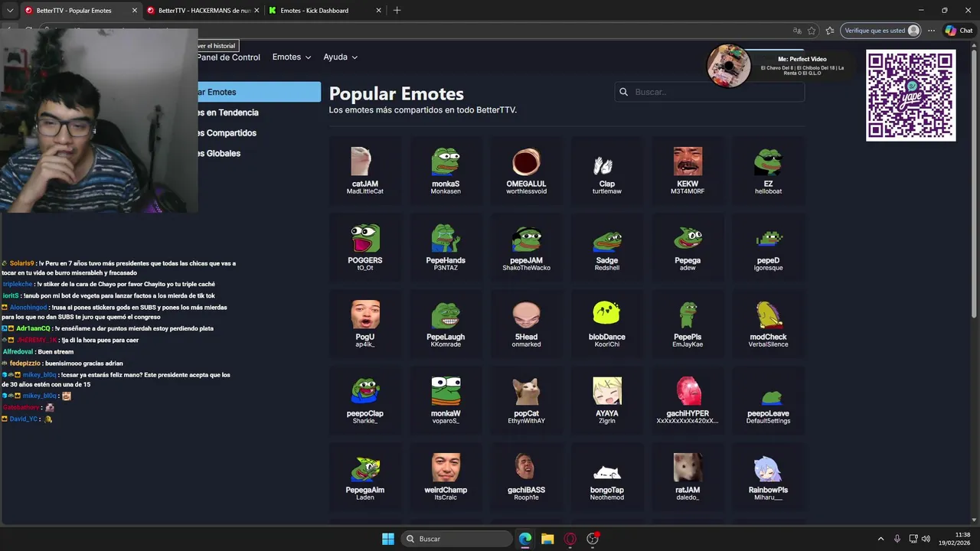Select the pepeD emote

[768, 246]
